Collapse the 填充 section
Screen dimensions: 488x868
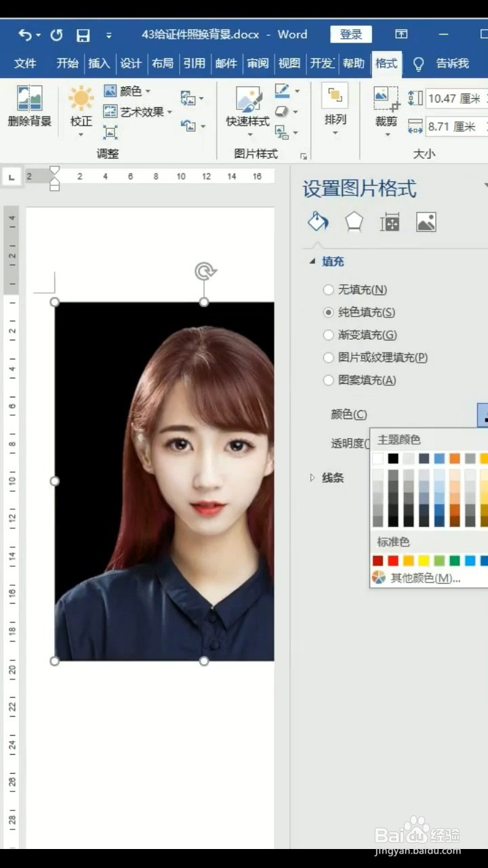[327, 262]
